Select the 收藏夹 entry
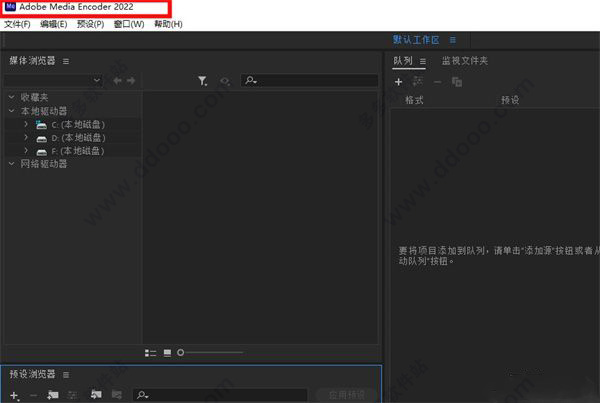The height and width of the screenshot is (403, 600). [34, 98]
